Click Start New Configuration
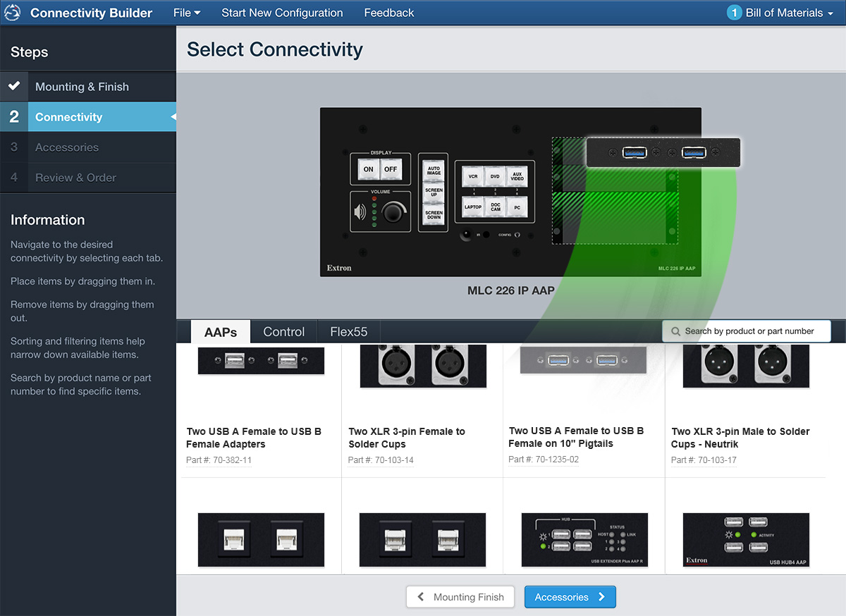 [282, 13]
